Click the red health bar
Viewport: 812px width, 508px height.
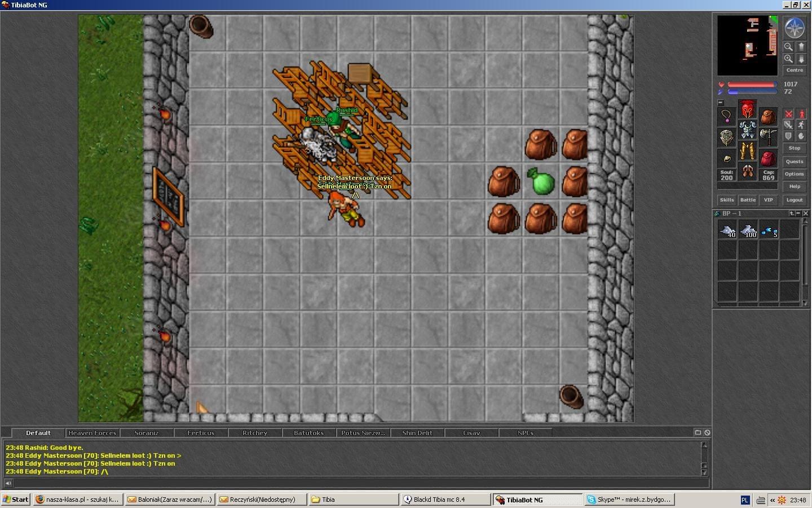[752, 85]
